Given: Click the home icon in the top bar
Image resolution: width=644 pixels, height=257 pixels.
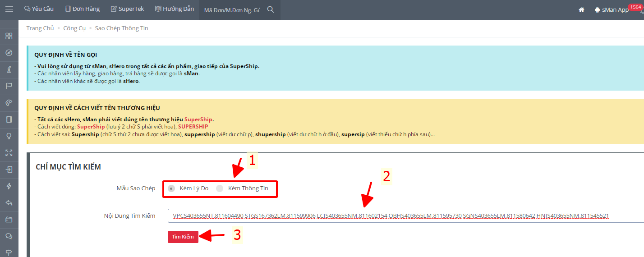Looking at the screenshot, I should [x=581, y=9].
